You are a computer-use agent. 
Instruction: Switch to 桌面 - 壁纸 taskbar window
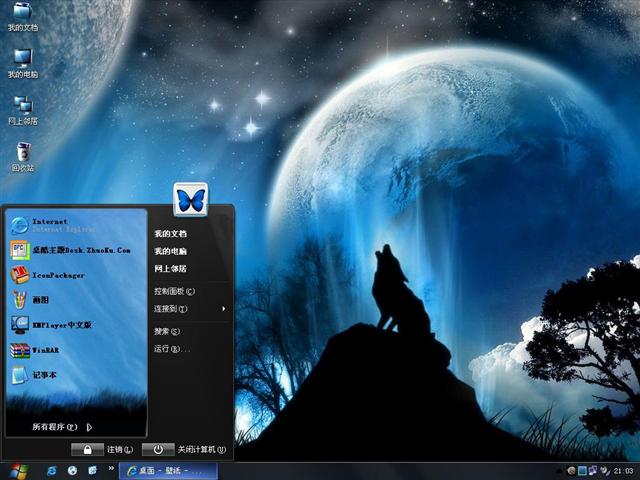168,471
